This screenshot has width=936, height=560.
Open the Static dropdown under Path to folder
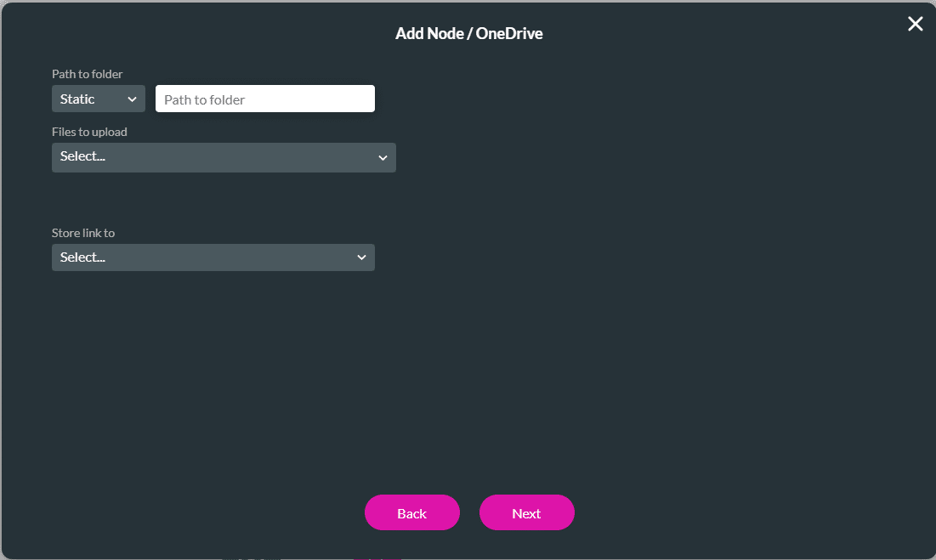[x=98, y=98]
